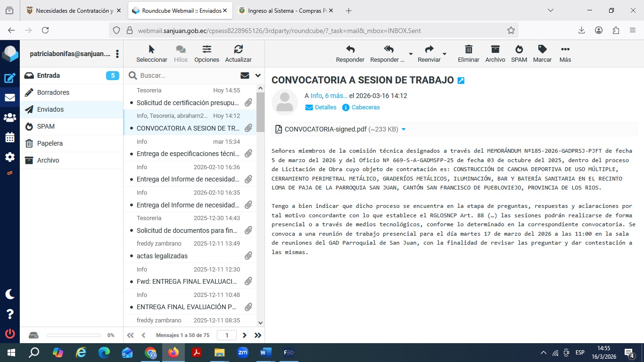644x362 pixels.
Task: Expand CONVOCATORIA-signed.pdf attachment options arrow
Action: [x=404, y=129]
